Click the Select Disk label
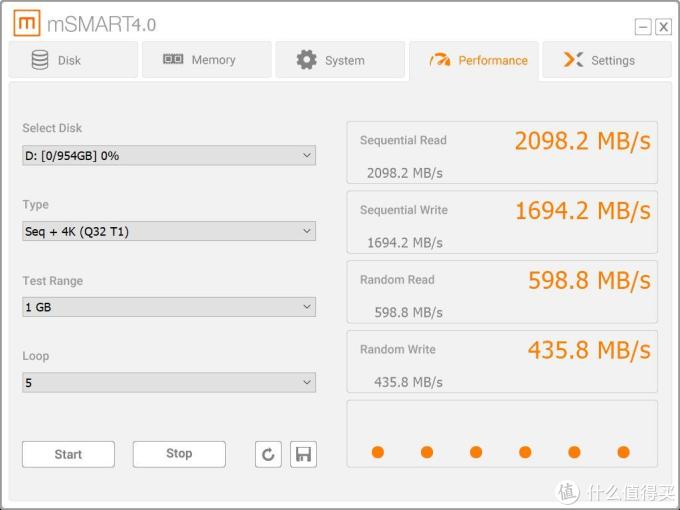Image resolution: width=680 pixels, height=510 pixels. pos(52,128)
